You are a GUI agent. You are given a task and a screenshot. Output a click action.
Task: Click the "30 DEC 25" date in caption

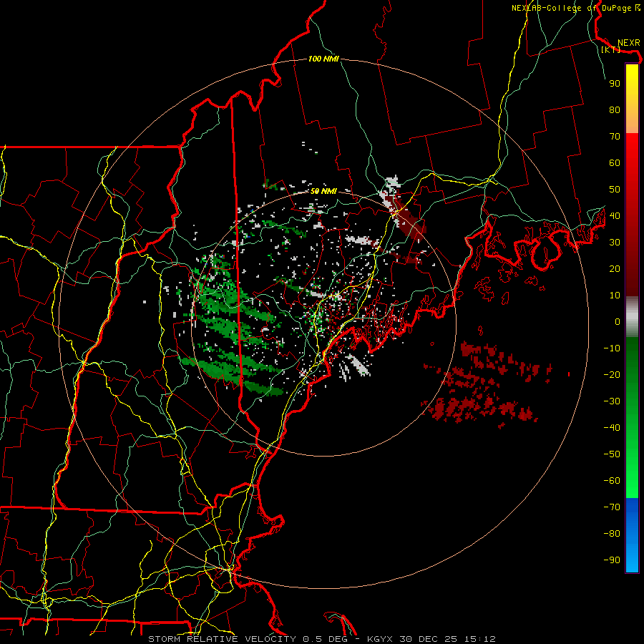pos(429,639)
